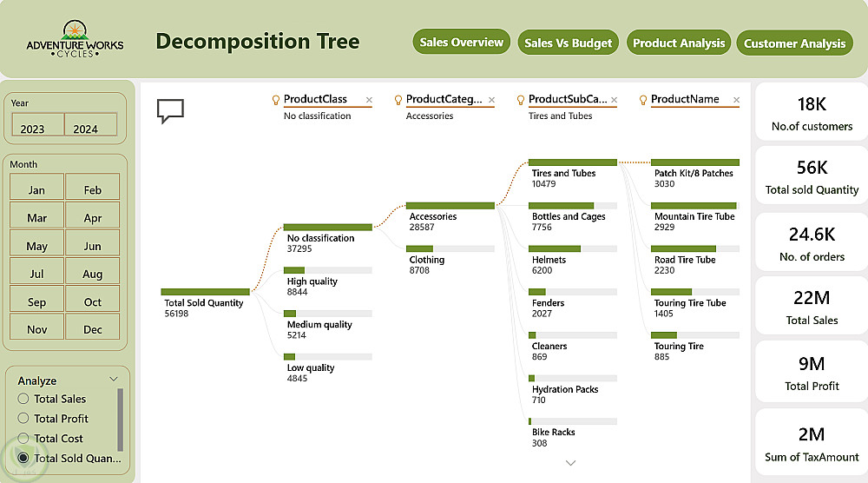The height and width of the screenshot is (483, 868).
Task: Remove the ProductName level with X
Action: [x=736, y=100]
